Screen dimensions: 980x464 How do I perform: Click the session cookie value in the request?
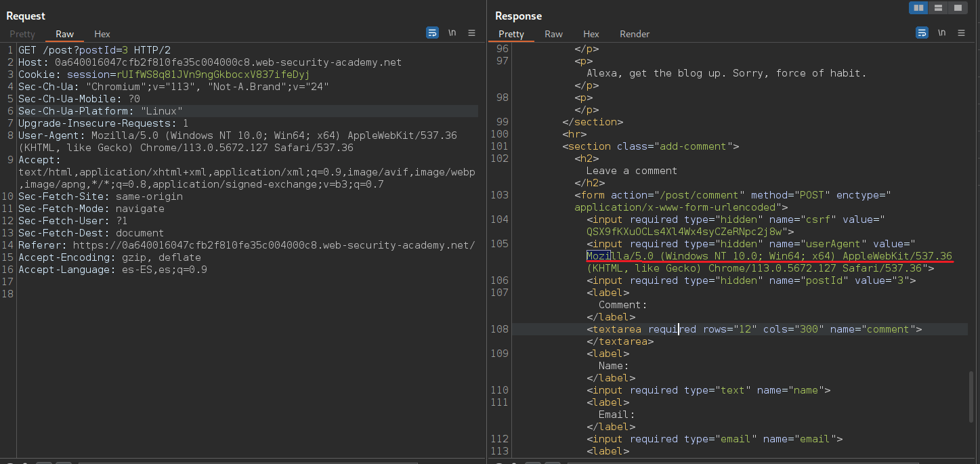click(213, 75)
